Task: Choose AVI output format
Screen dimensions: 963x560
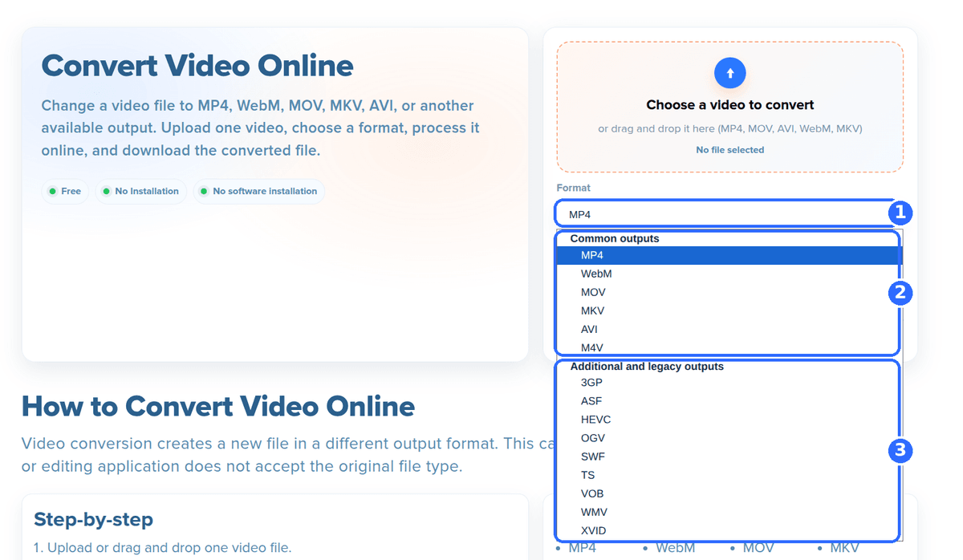Action: pyautogui.click(x=729, y=329)
